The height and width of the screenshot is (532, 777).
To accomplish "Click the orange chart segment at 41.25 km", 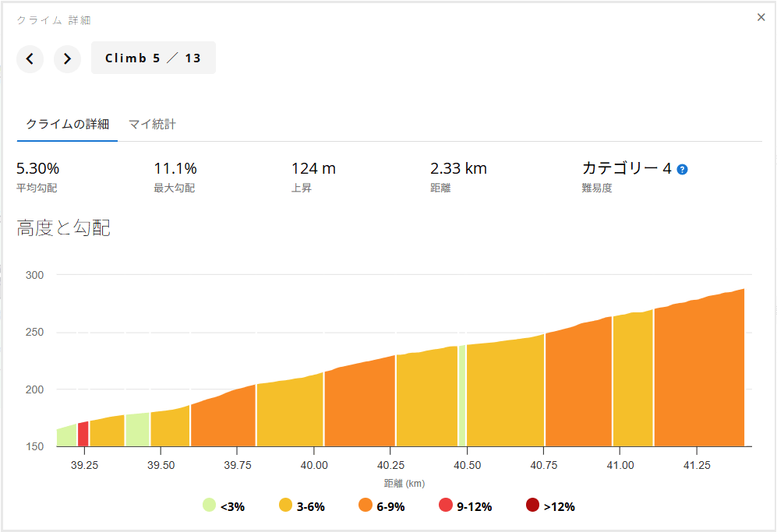I will (698, 374).
